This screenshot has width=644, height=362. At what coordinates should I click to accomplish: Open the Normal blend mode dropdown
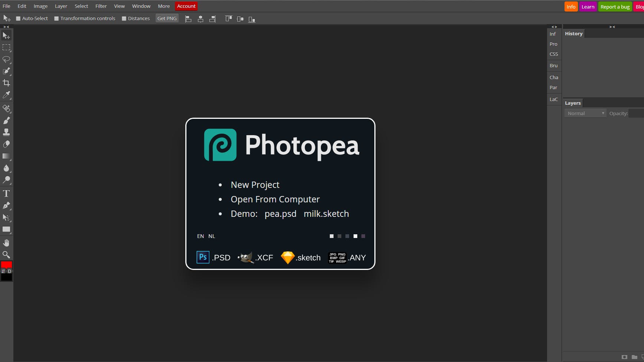585,113
